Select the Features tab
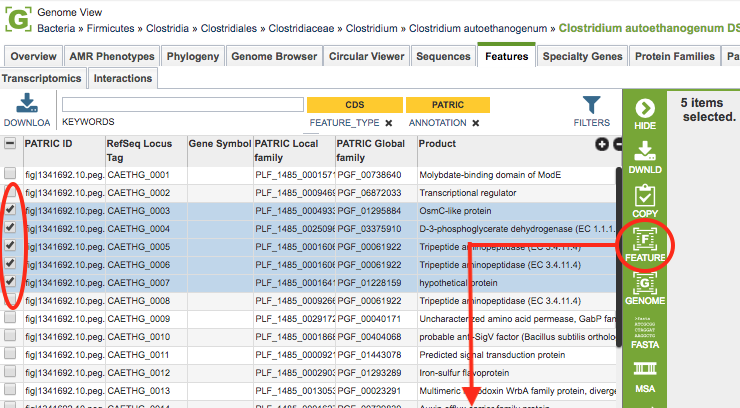This screenshot has width=740, height=408. click(x=506, y=56)
